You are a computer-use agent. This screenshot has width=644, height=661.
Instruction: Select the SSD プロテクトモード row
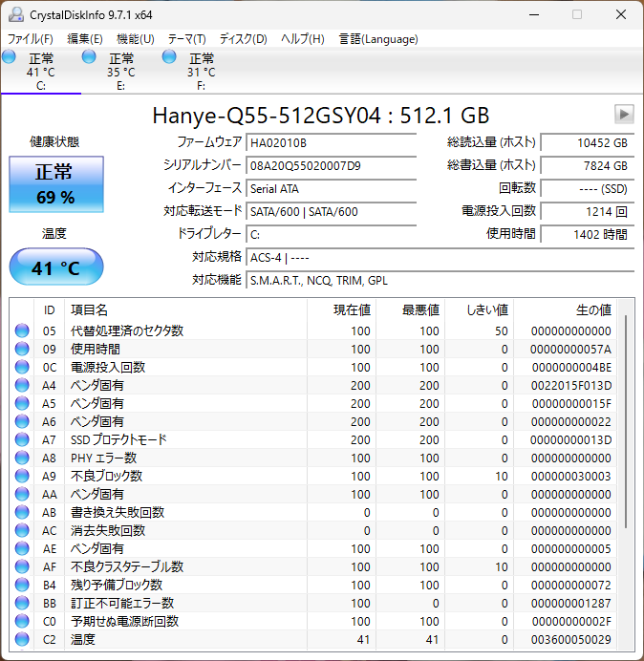coord(313,439)
